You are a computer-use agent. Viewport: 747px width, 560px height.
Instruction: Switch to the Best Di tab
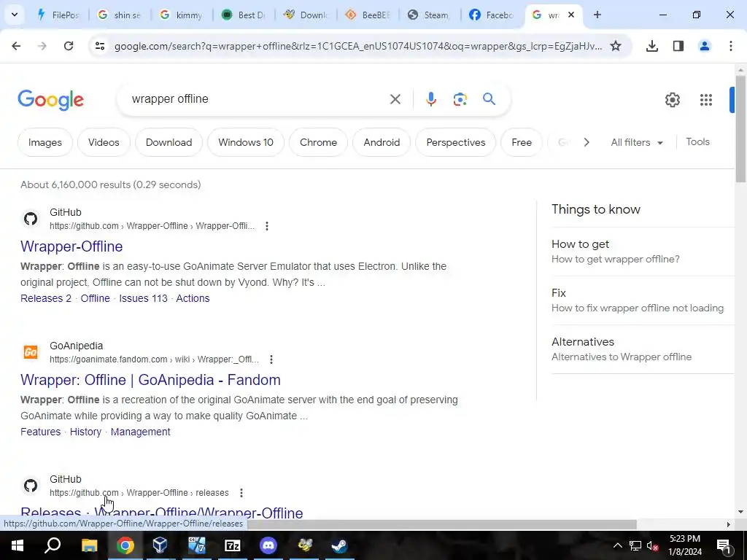(x=244, y=15)
